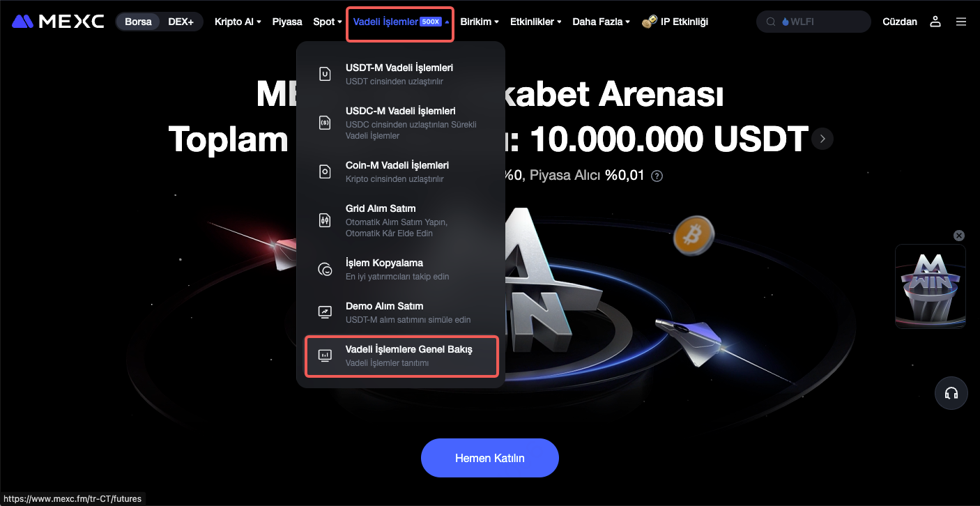Switch to the Borsa toggle
980x506 pixels.
[x=138, y=22]
